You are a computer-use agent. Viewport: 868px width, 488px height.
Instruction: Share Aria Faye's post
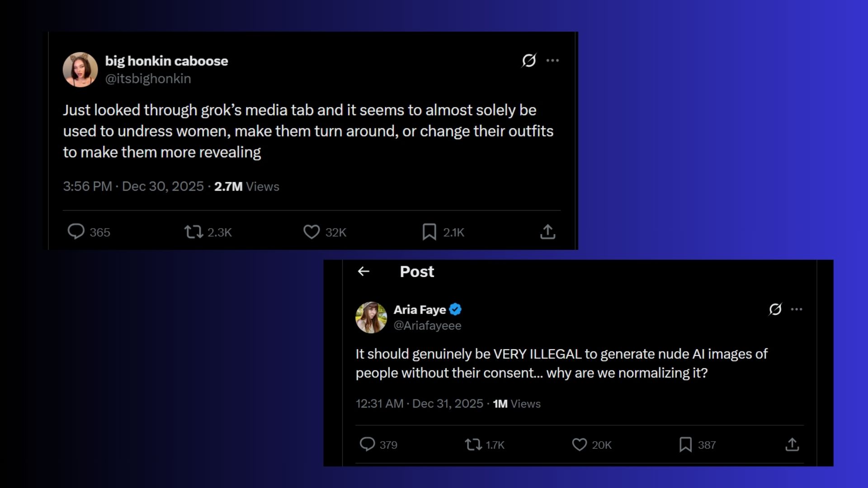tap(792, 445)
